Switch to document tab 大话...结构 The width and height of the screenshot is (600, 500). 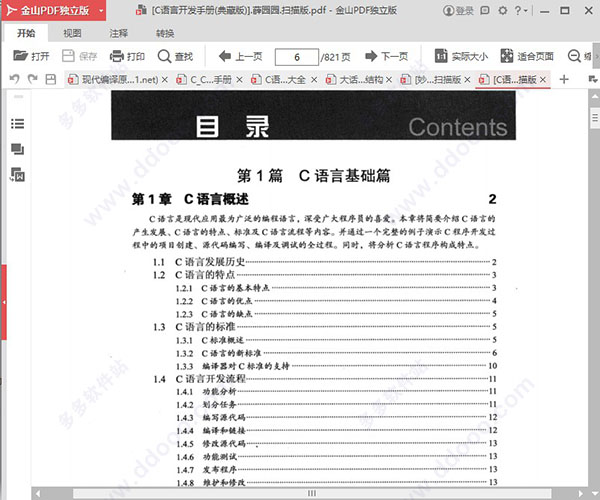click(354, 80)
